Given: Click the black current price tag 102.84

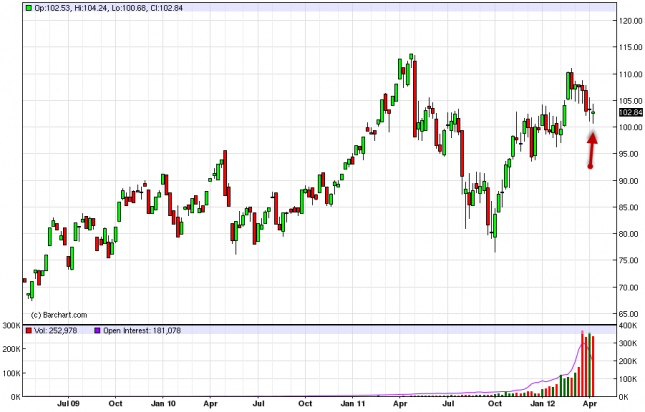Looking at the screenshot, I should coord(631,113).
